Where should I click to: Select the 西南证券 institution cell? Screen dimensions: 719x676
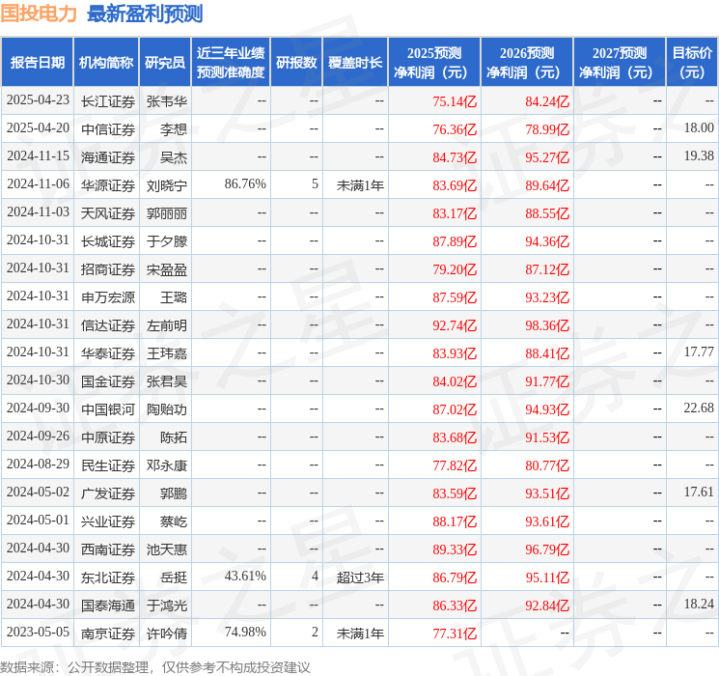coord(108,549)
